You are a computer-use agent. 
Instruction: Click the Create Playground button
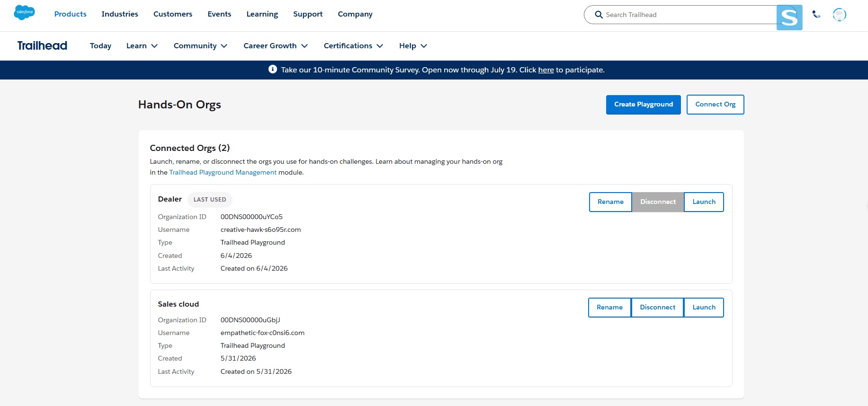(x=644, y=105)
